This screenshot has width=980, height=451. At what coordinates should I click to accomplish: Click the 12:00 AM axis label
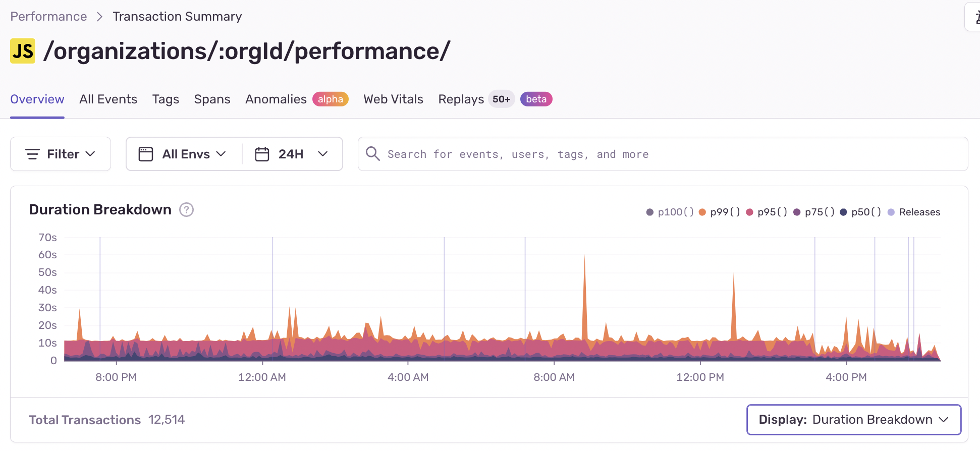pos(262,377)
